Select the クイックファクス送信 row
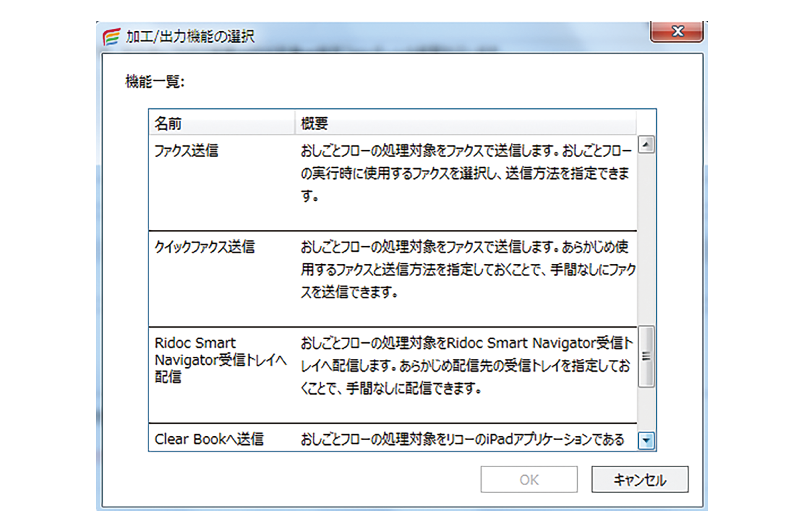This screenshot has height=532, width=804. (393, 278)
